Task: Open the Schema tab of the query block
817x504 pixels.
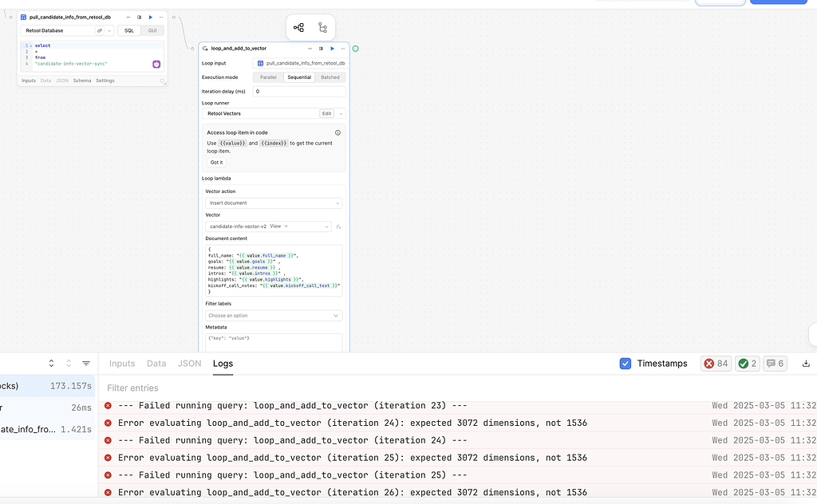Action: click(82, 81)
